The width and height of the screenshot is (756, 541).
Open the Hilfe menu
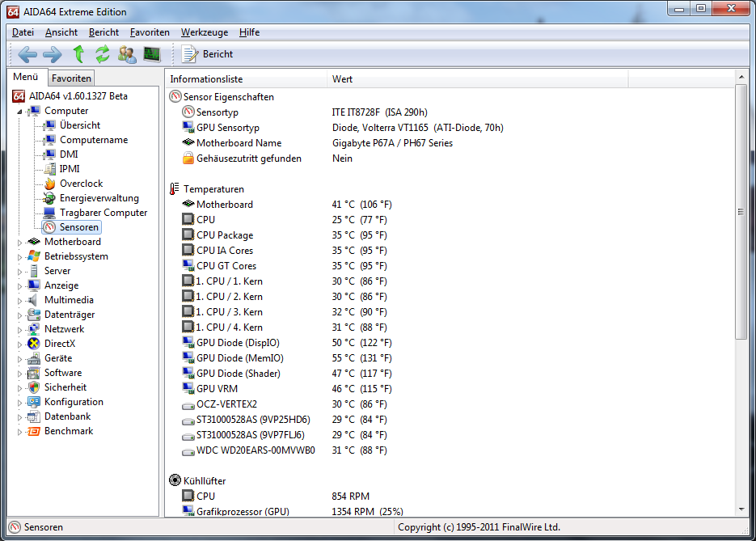point(249,32)
